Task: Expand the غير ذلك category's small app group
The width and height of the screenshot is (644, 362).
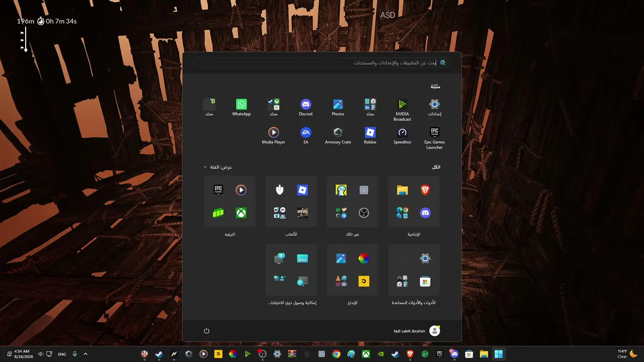Action: tap(341, 213)
